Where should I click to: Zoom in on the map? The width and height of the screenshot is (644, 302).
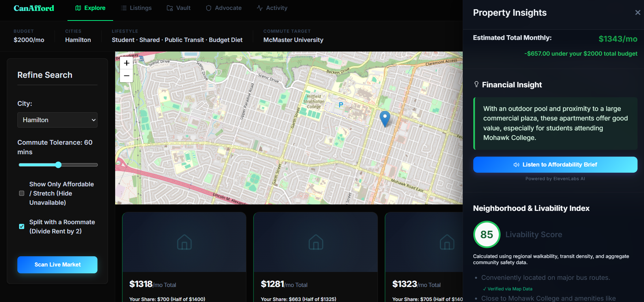[x=126, y=63]
